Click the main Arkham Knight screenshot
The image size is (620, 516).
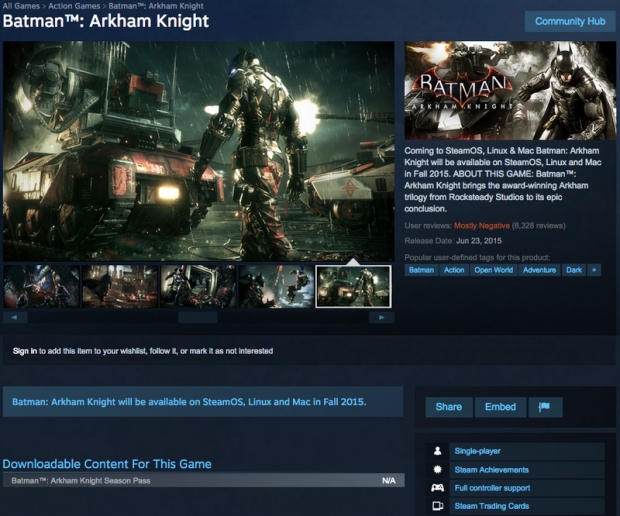point(198,151)
